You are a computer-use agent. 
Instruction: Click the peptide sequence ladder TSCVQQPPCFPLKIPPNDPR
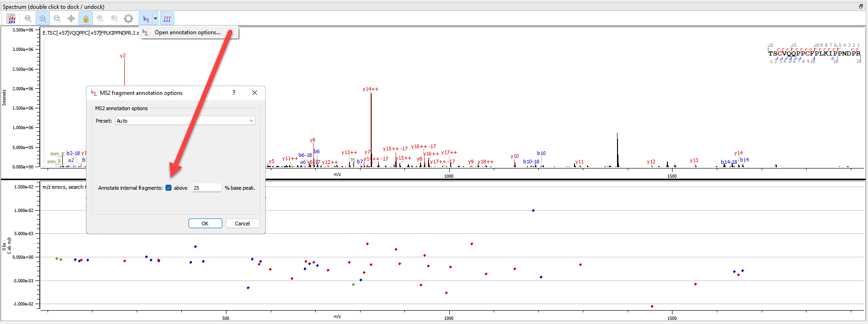click(814, 53)
